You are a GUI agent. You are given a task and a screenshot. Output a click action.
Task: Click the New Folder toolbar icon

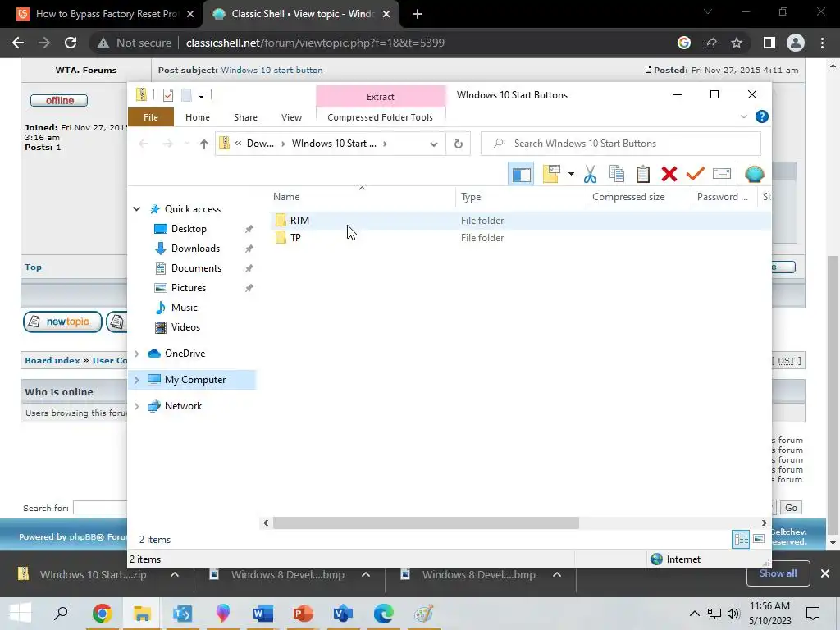pos(551,174)
